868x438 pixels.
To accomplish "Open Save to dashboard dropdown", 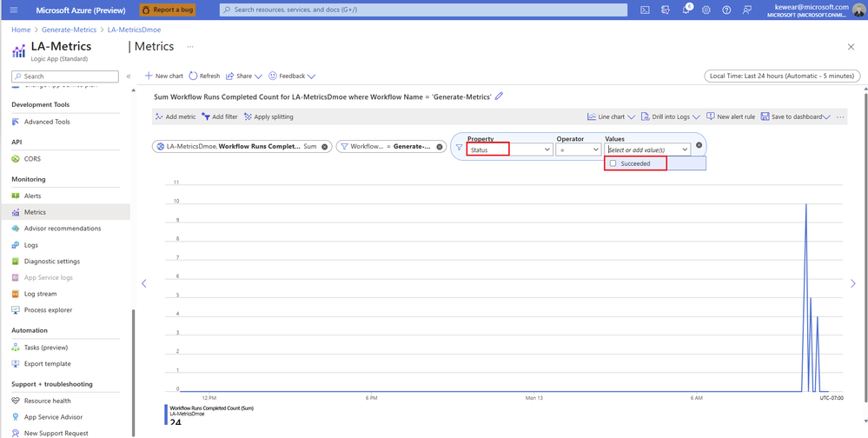I will coord(796,116).
